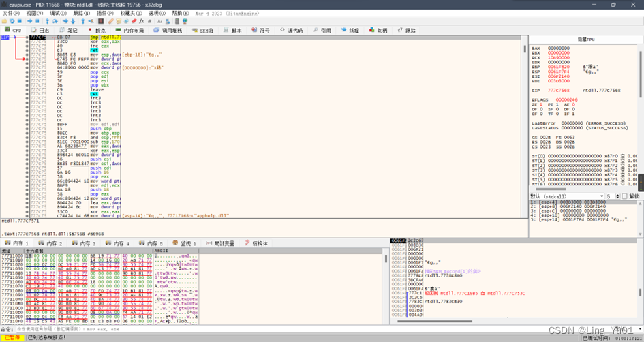Viewport: 644px width, 342px height.
Task: Click the fx functions toolbar icon
Action: tap(142, 21)
